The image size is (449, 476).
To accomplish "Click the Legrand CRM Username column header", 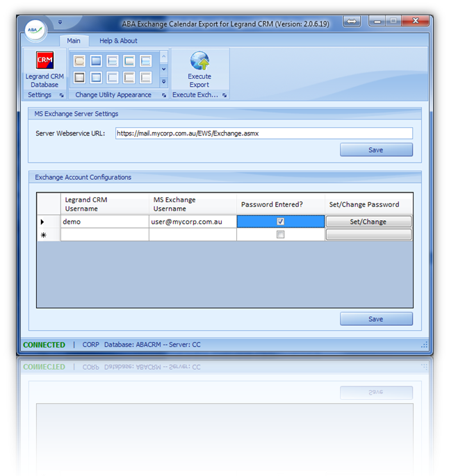I will (x=105, y=204).
